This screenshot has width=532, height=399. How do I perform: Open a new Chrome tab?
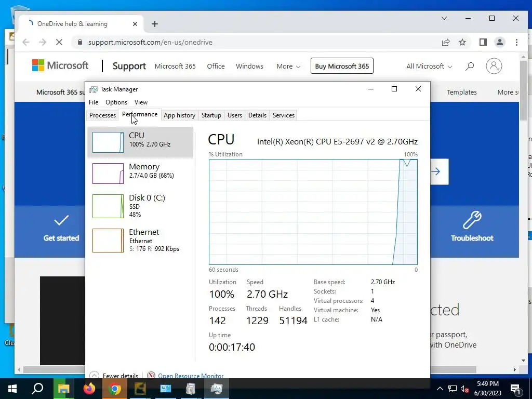(x=155, y=24)
